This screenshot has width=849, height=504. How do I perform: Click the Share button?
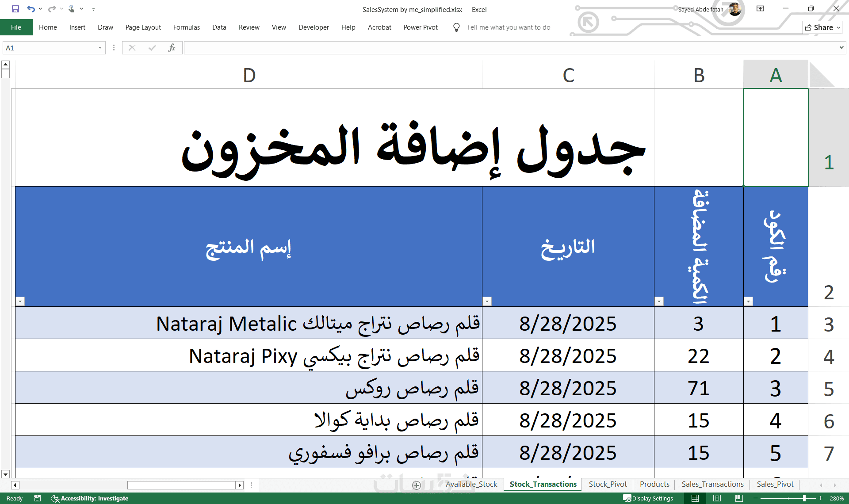[822, 27]
